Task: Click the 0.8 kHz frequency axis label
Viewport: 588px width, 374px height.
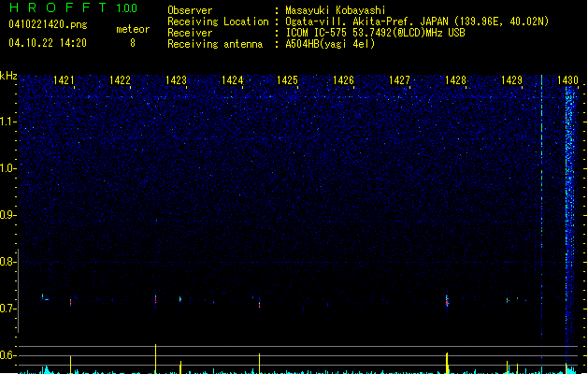Action: point(7,262)
